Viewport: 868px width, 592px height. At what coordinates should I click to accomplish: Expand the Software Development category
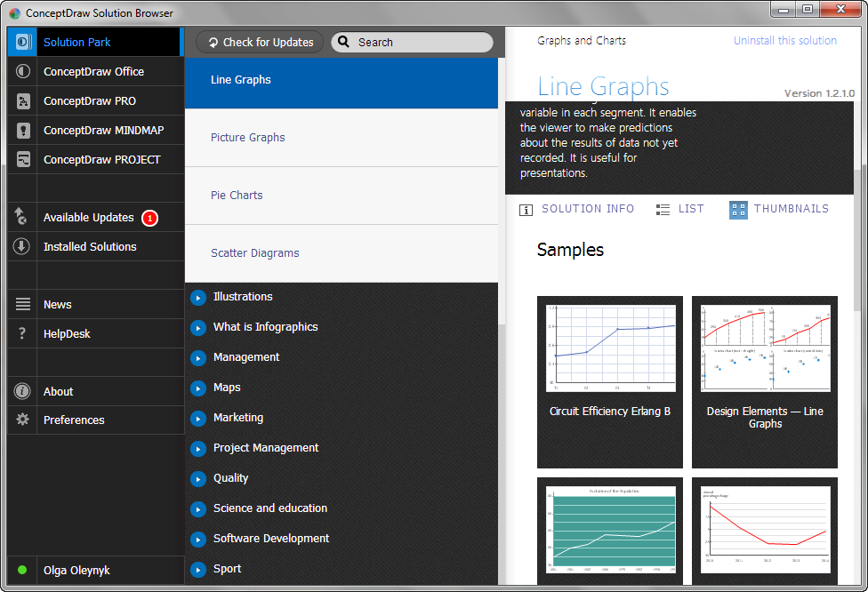pos(197,539)
